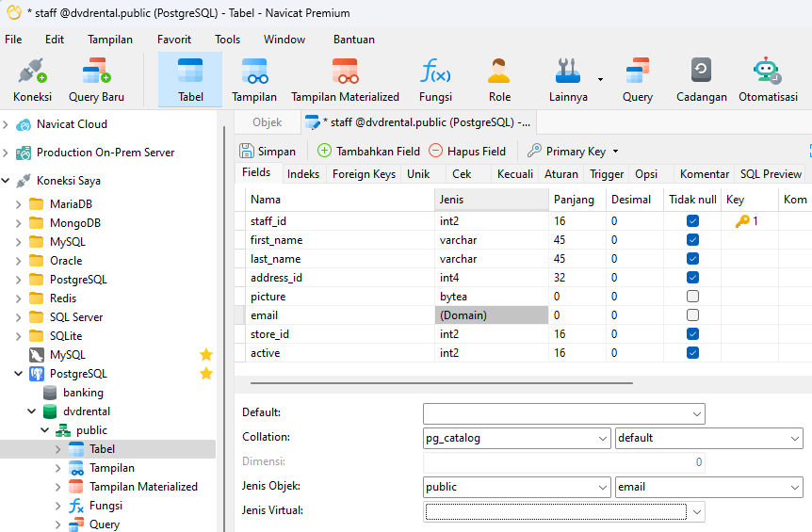Select the SQLite folder
The width and height of the screenshot is (812, 532).
[x=66, y=336]
